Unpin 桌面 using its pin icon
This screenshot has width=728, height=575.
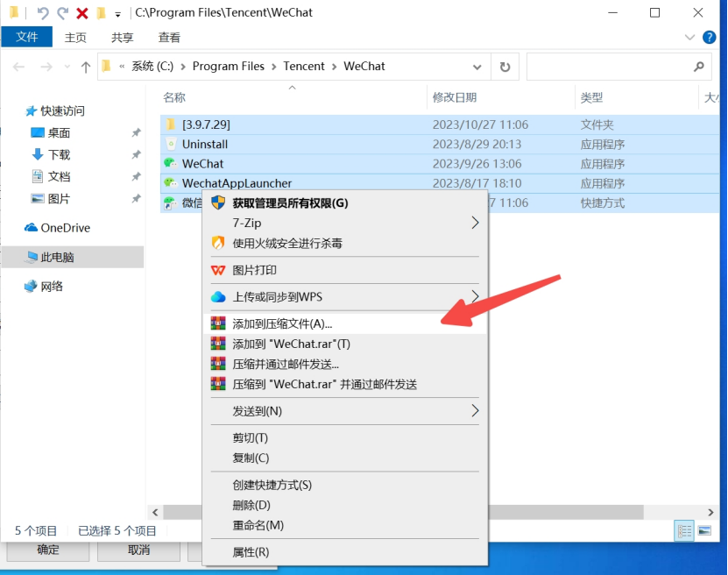[136, 133]
